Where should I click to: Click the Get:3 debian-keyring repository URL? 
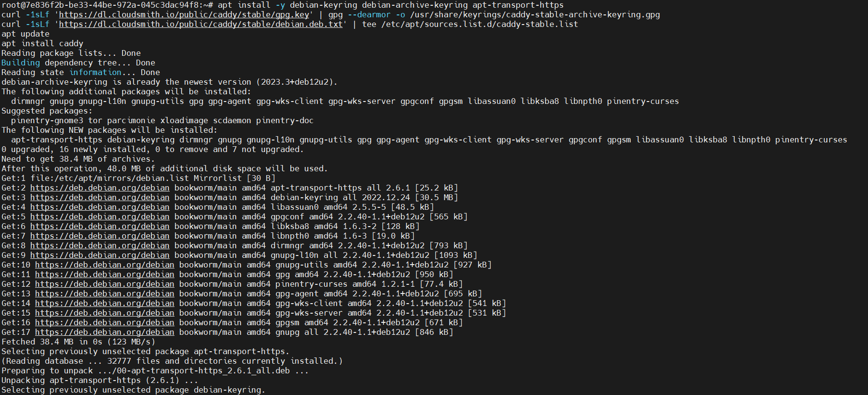click(x=100, y=197)
